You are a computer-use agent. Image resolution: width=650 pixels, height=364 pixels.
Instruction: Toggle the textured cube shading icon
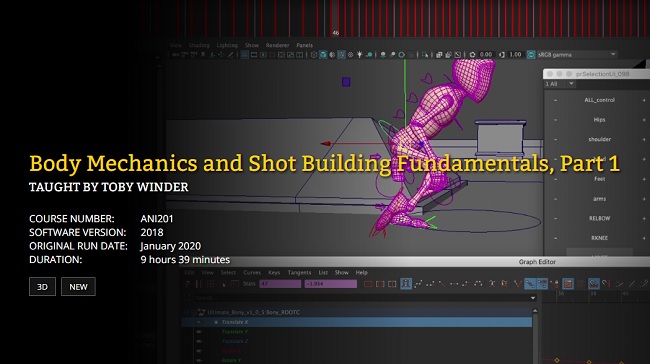pos(323,55)
